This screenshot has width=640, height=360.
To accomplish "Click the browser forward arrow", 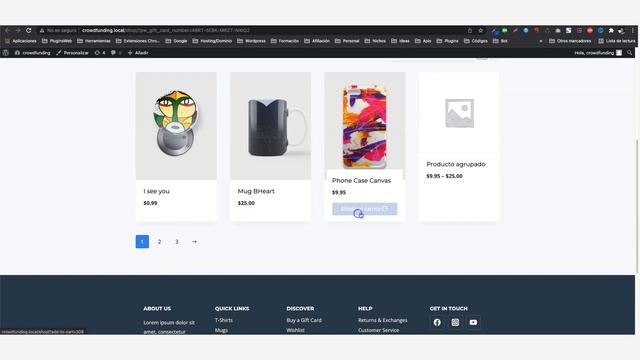I will (x=18, y=30).
